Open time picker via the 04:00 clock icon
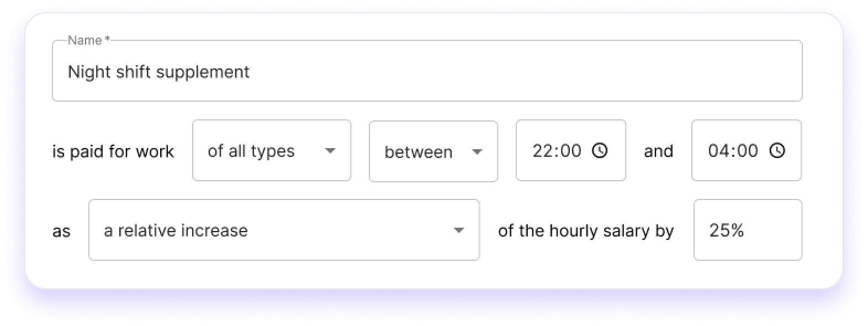This screenshot has width=868, height=326. pyautogui.click(x=777, y=150)
